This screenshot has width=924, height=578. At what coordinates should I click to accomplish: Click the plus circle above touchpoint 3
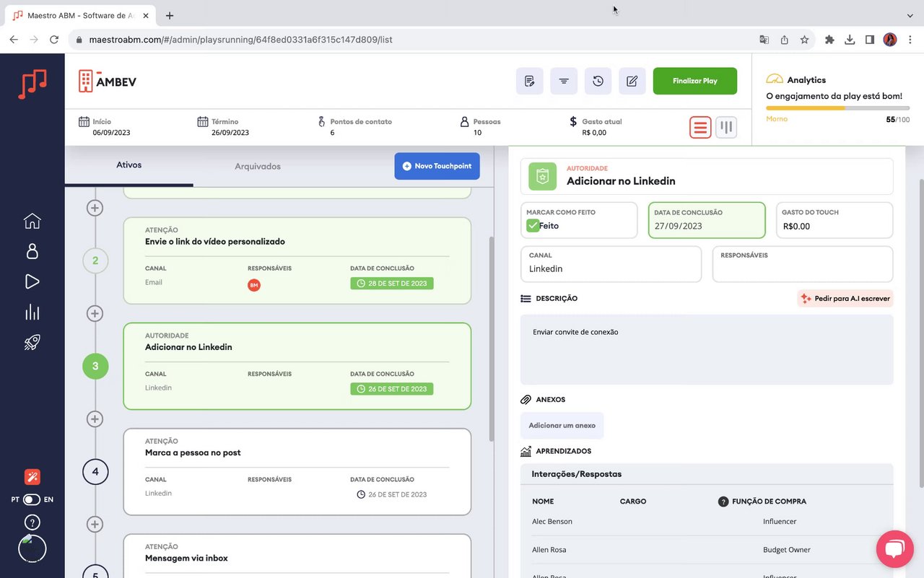tap(95, 313)
